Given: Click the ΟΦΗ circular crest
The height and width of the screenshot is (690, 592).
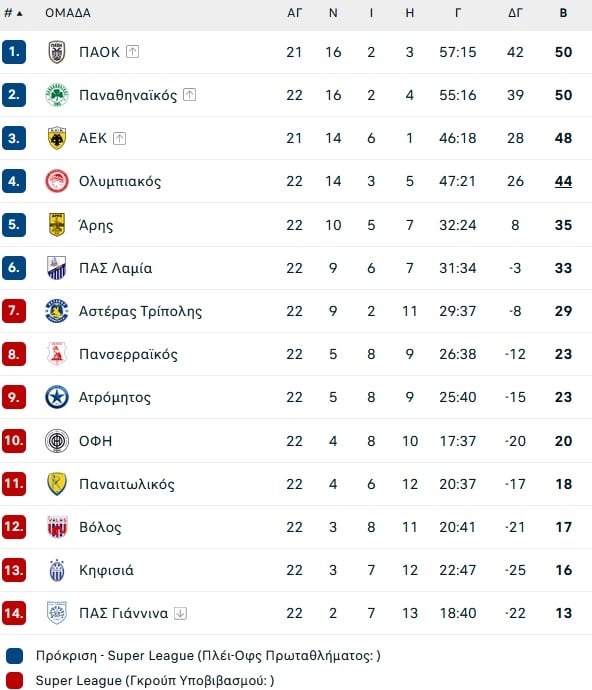Looking at the screenshot, I should point(57,440).
